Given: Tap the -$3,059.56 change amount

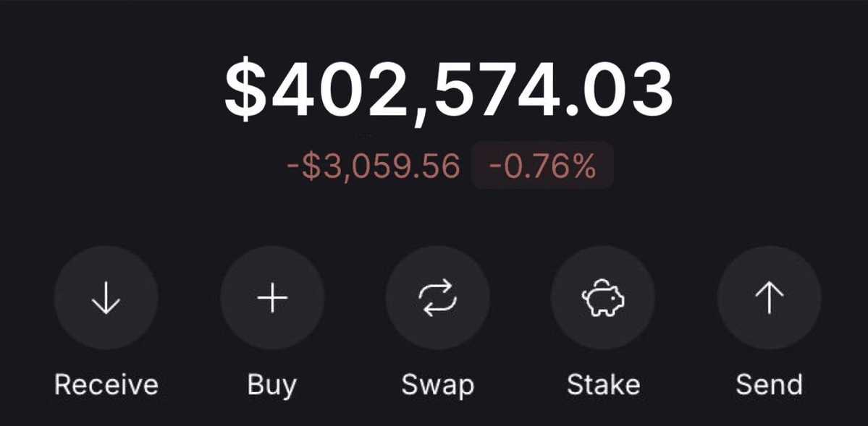Looking at the screenshot, I should coord(374,167).
